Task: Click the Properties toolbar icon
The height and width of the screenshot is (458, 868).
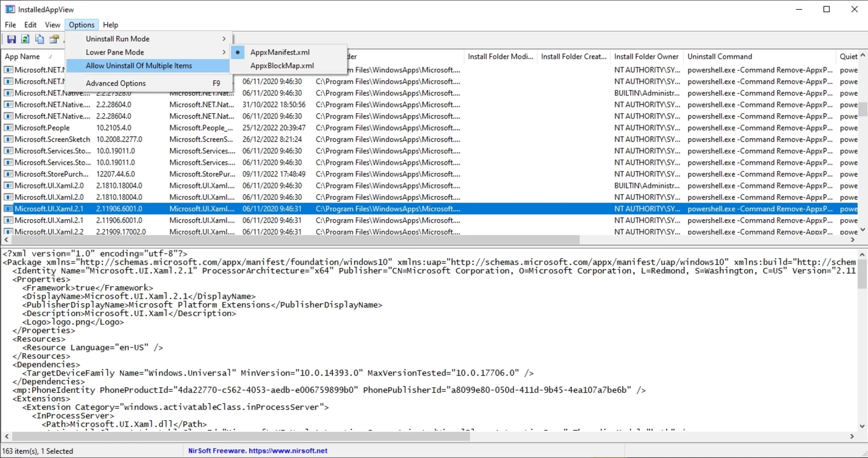Action: [54, 39]
